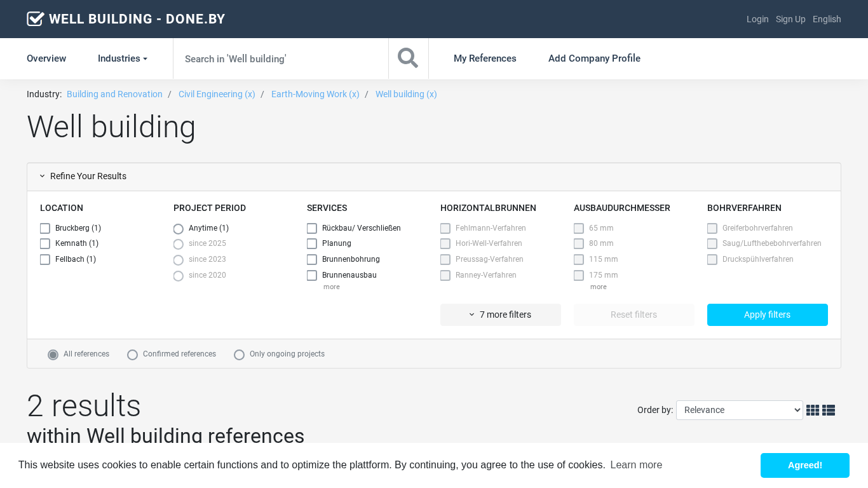Click the WELL BUILDING - DONE.BY title

[137, 19]
